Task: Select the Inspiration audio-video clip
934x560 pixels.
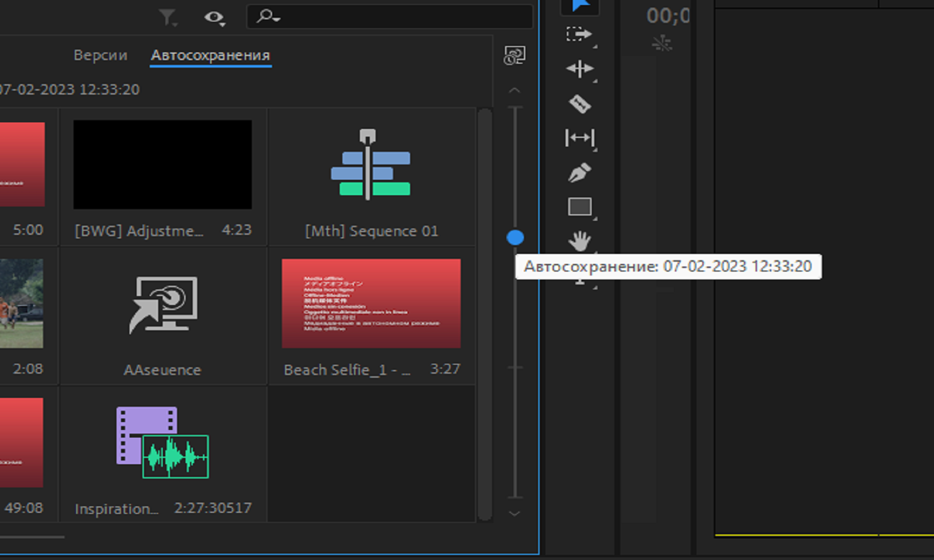Action: 163,443
